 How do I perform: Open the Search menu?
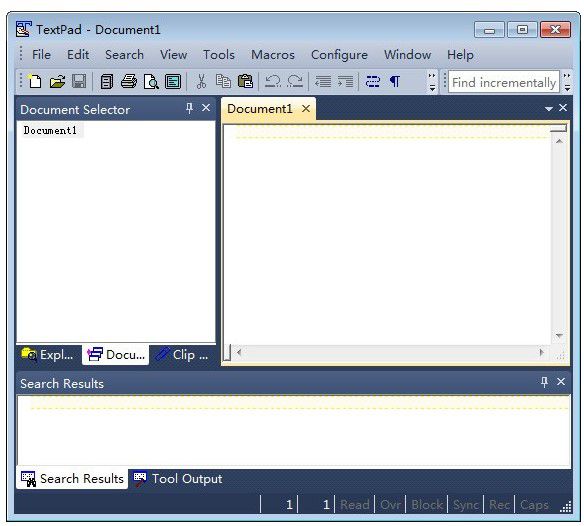124,55
